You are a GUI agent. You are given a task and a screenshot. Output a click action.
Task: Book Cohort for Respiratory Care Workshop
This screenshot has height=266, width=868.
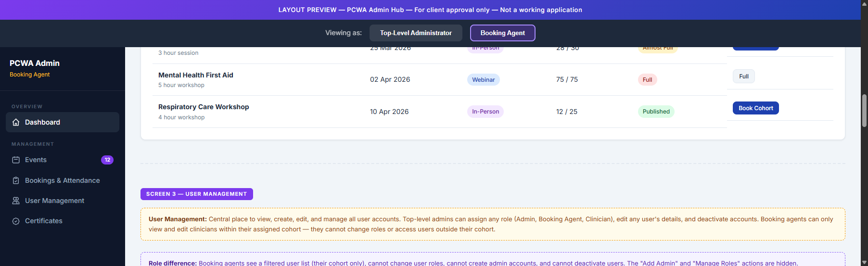pyautogui.click(x=755, y=108)
